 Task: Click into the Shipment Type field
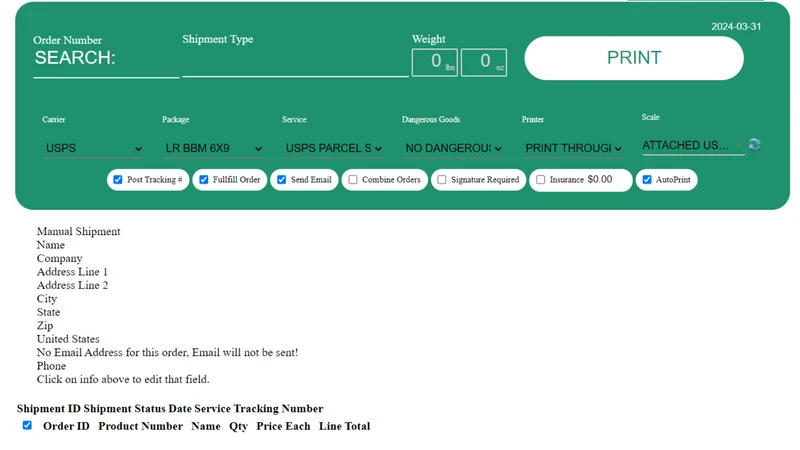coord(295,62)
